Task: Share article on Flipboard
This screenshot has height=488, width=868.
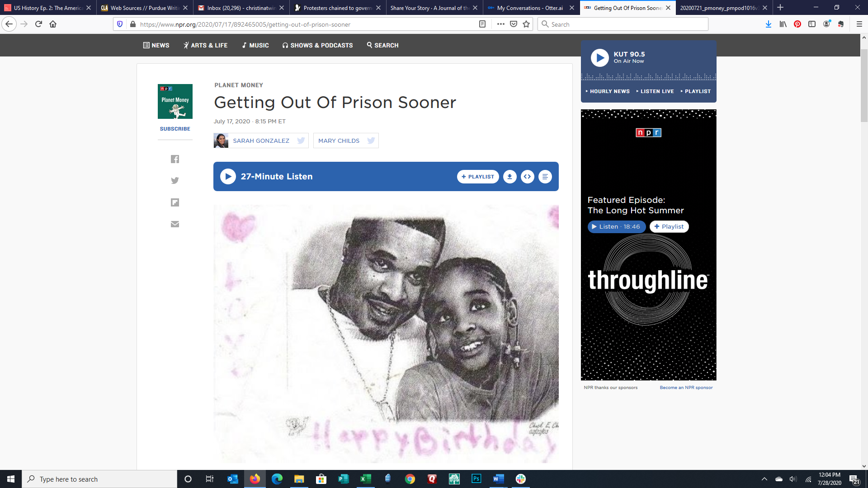Action: (175, 202)
